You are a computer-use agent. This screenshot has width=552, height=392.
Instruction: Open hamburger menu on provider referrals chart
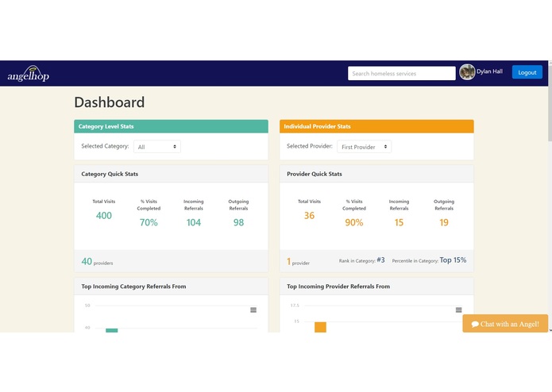tap(458, 310)
